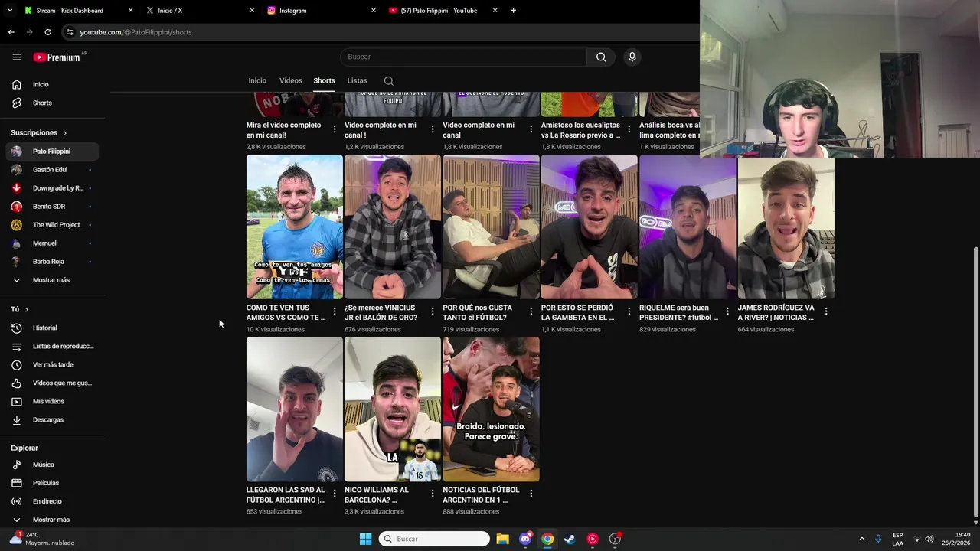This screenshot has height=551, width=980.
Task: Open En directo in Explorar section
Action: pyautogui.click(x=52, y=501)
